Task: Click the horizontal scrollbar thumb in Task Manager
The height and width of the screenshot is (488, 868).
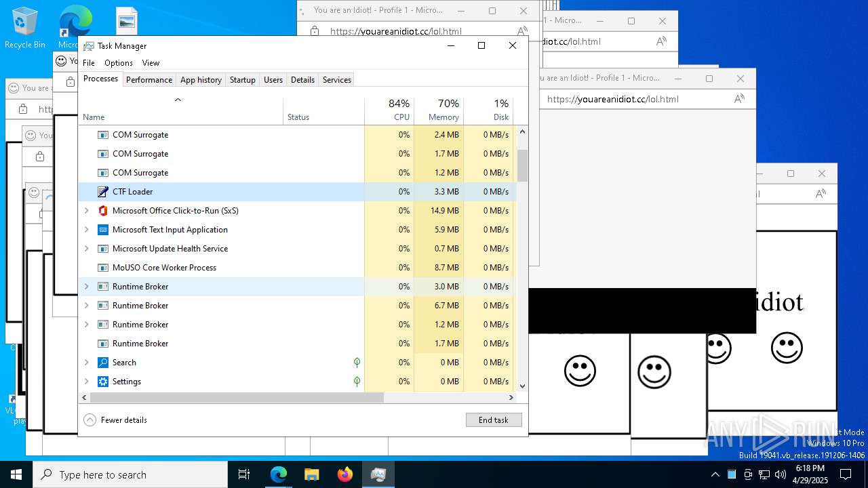Action: [x=236, y=398]
